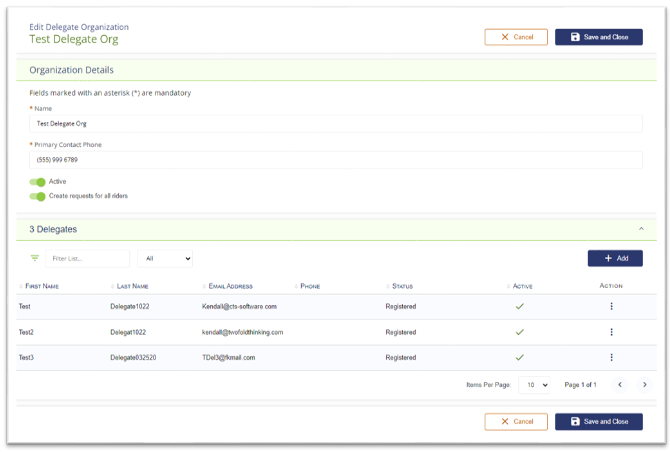Click active checkmark for TDel3 row
Image resolution: width=670 pixels, height=452 pixels.
point(520,358)
